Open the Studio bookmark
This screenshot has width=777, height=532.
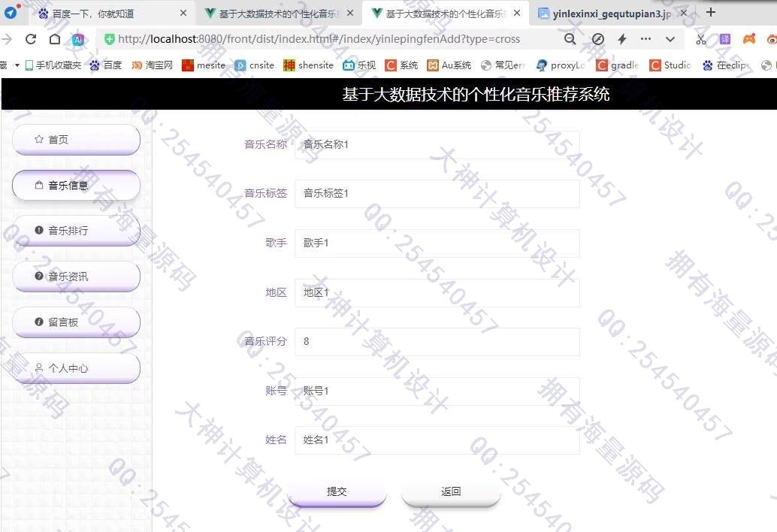(x=670, y=65)
